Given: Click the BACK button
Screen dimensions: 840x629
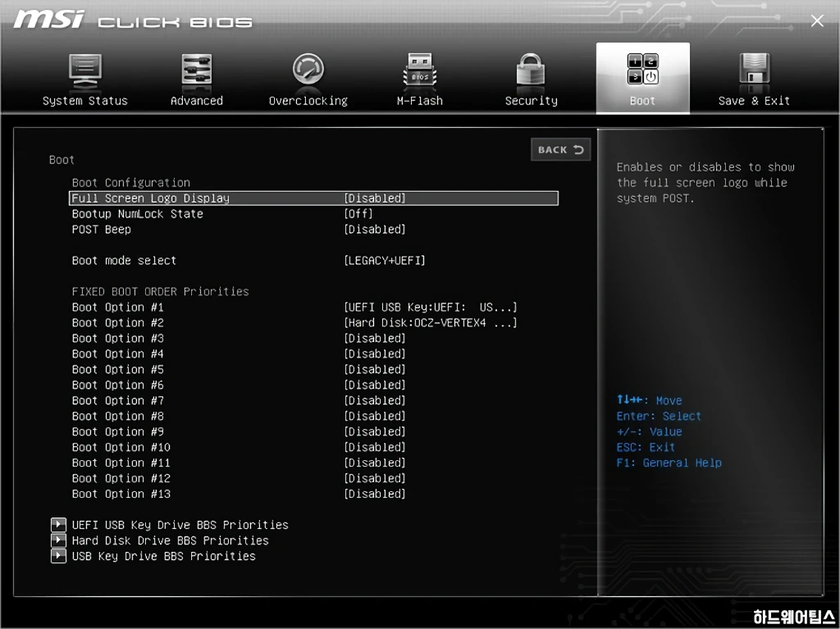Looking at the screenshot, I should [x=561, y=149].
